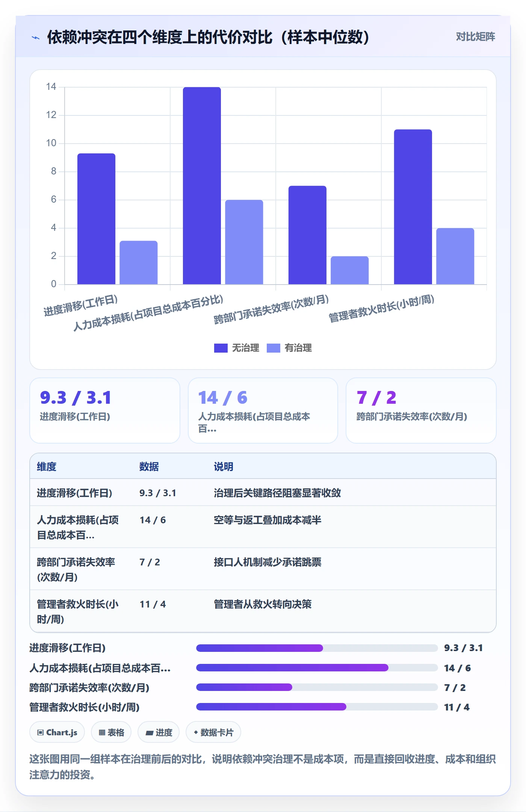Click the 有治理 legend color box

click(x=274, y=348)
